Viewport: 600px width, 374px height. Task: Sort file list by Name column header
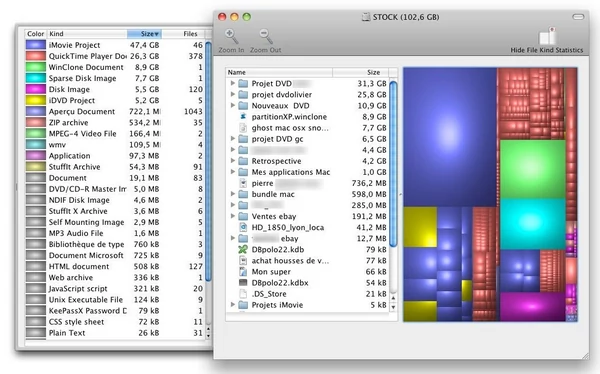pyautogui.click(x=279, y=72)
